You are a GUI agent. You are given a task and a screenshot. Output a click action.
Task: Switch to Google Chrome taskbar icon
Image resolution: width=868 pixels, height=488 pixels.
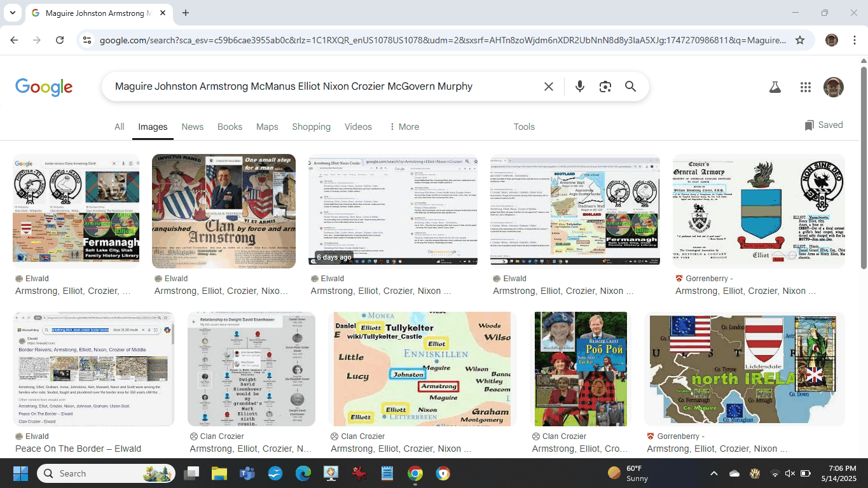pos(415,473)
